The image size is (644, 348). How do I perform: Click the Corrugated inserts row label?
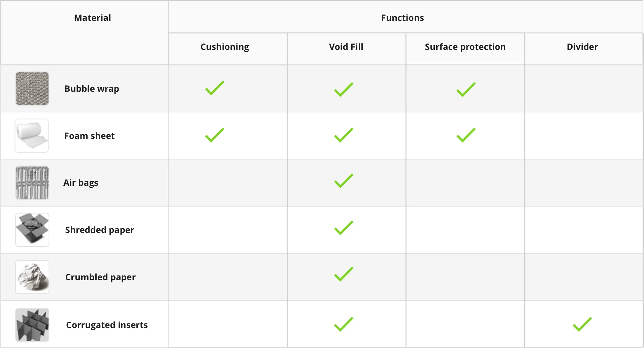[107, 325]
